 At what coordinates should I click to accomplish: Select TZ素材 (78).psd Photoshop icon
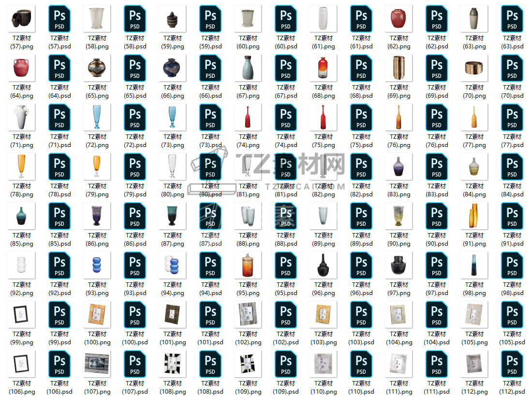point(59,167)
